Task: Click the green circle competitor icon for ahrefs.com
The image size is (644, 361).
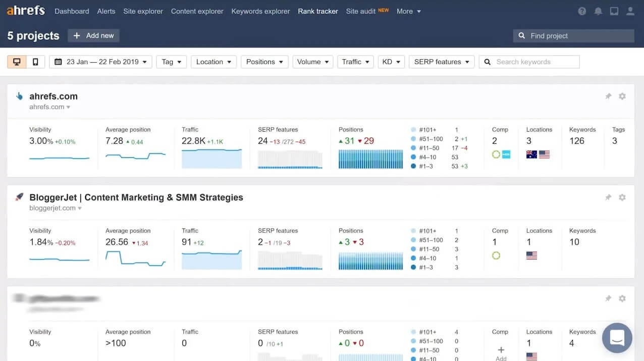Action: [x=496, y=154]
